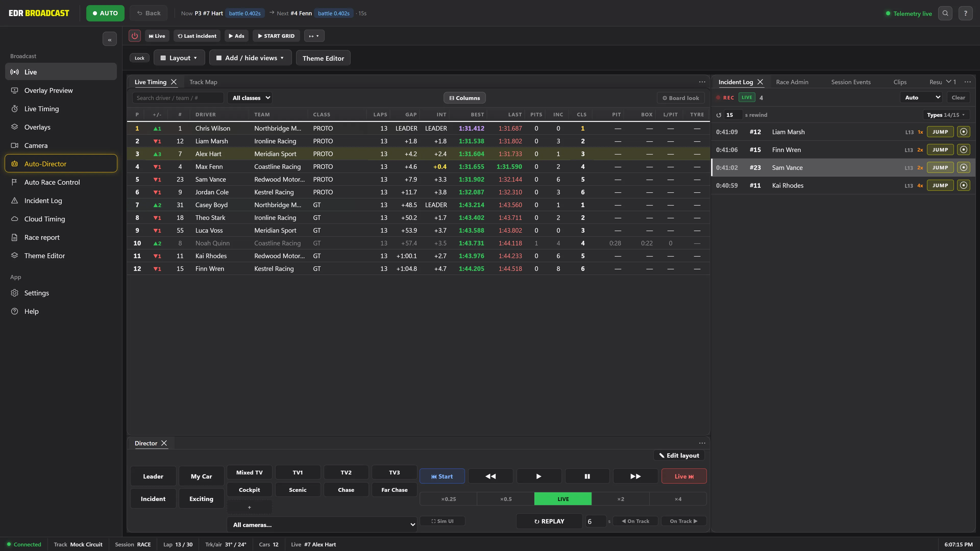The image size is (980, 551).
Task: Toggle the LIVE badge in Incident Log
Action: [x=747, y=98]
